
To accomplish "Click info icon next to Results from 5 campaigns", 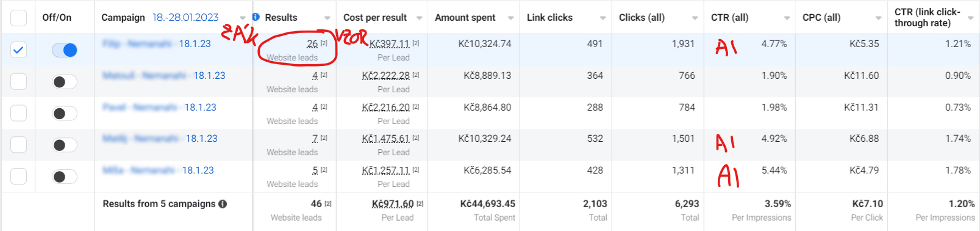I will (x=223, y=204).
